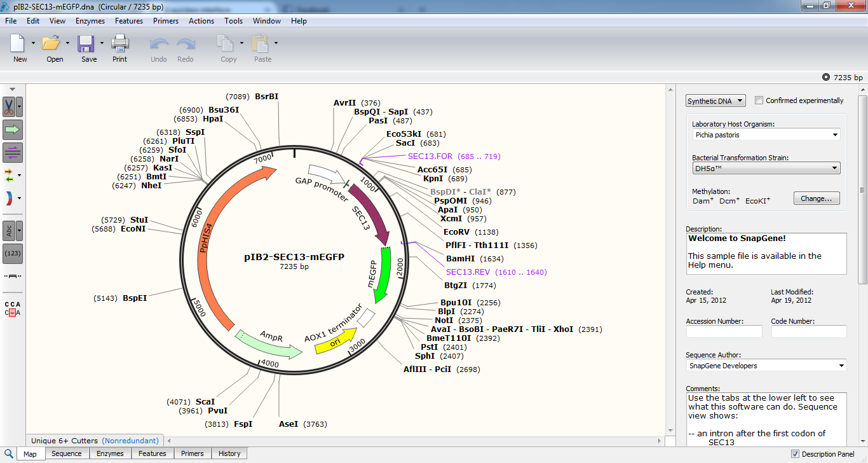Open the Enzymes menu

point(90,21)
